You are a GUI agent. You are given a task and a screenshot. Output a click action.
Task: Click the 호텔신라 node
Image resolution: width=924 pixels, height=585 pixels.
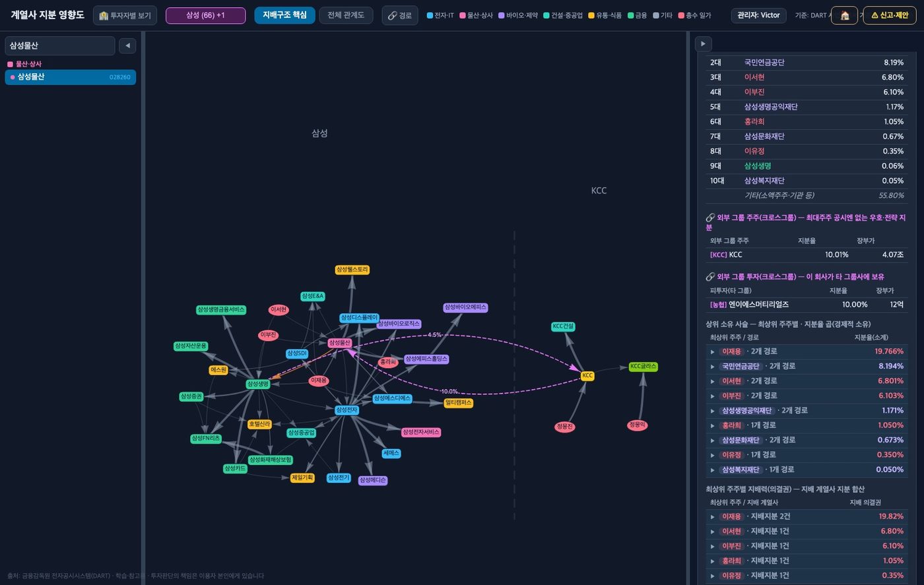click(x=259, y=424)
